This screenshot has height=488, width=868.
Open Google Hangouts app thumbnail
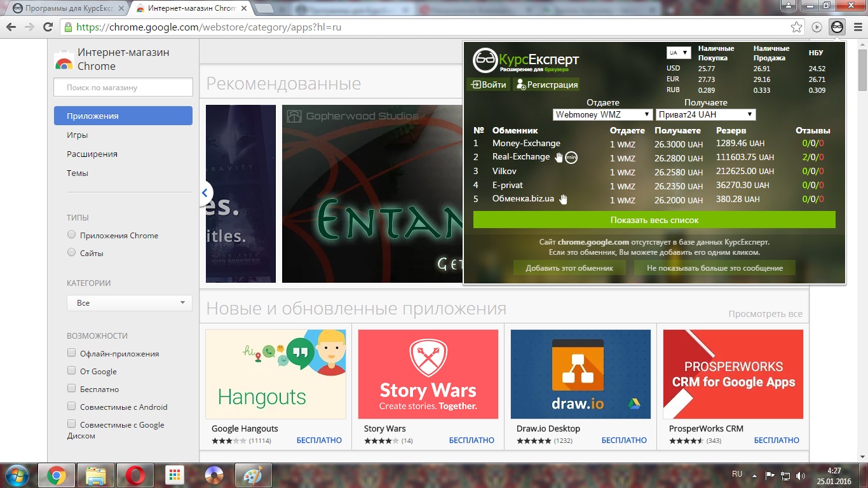pos(276,374)
